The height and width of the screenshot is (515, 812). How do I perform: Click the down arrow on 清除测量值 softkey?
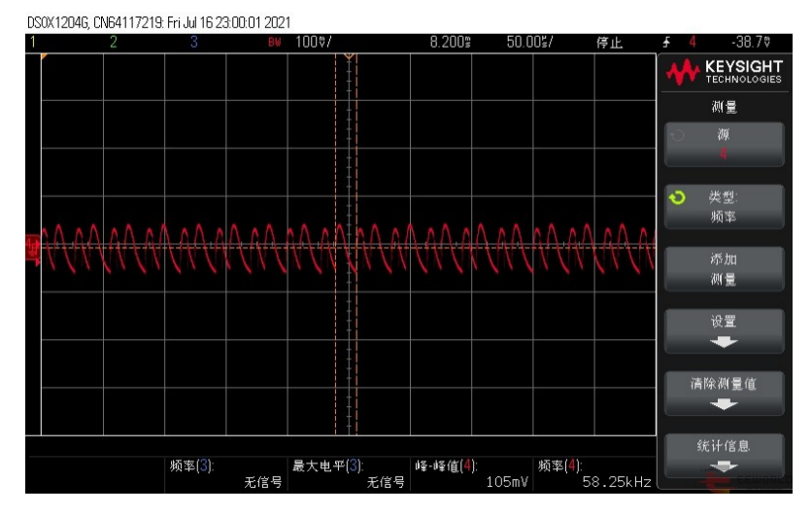point(724,404)
